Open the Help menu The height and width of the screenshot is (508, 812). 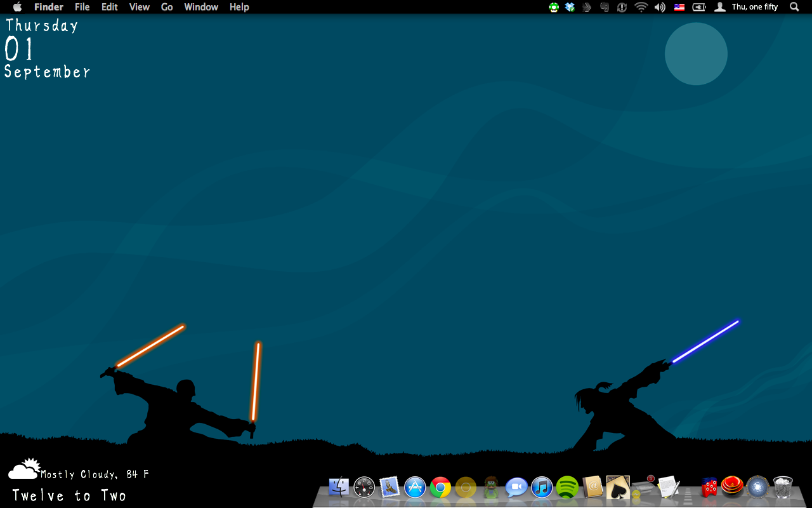pos(239,7)
